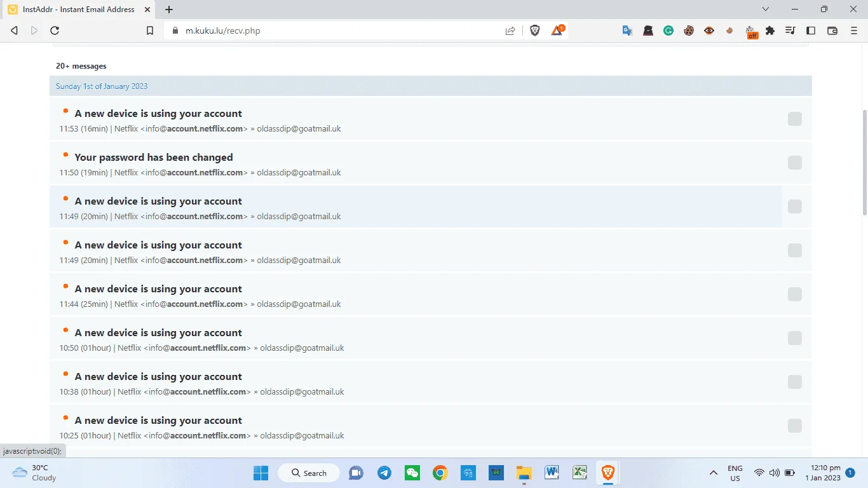The width and height of the screenshot is (868, 488).
Task: Show the browser sidebar panel
Action: coord(811,30)
